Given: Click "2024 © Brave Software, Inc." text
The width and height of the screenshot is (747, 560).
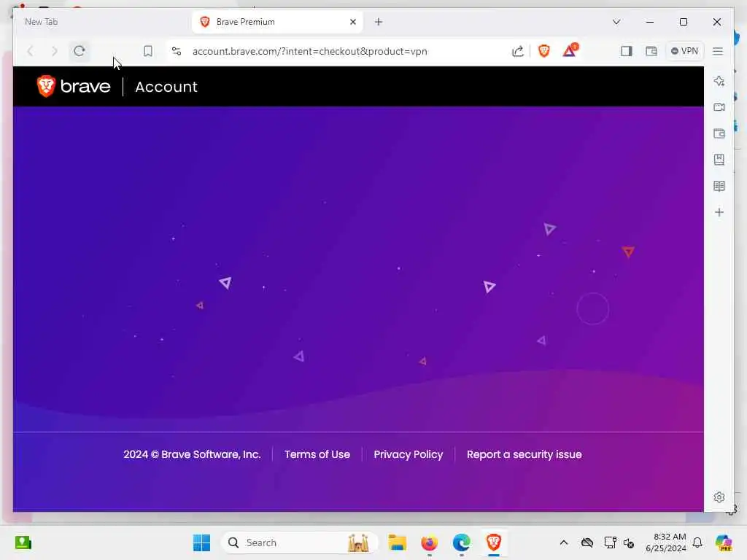Looking at the screenshot, I should tap(192, 454).
